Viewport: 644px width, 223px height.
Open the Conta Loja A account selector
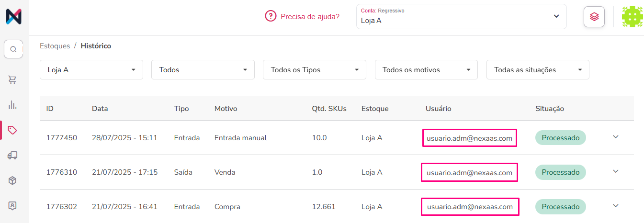[x=462, y=17]
